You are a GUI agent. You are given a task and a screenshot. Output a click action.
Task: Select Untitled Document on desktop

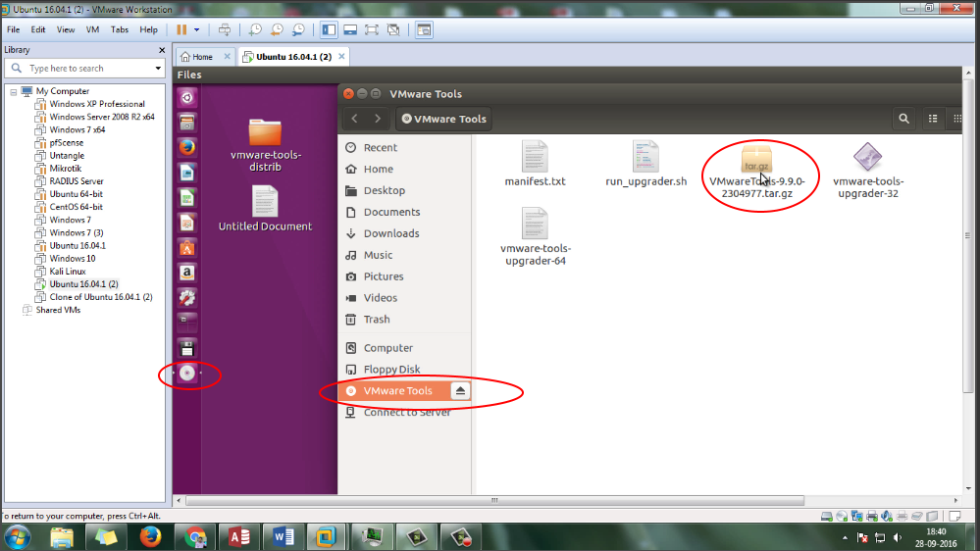pyautogui.click(x=265, y=209)
